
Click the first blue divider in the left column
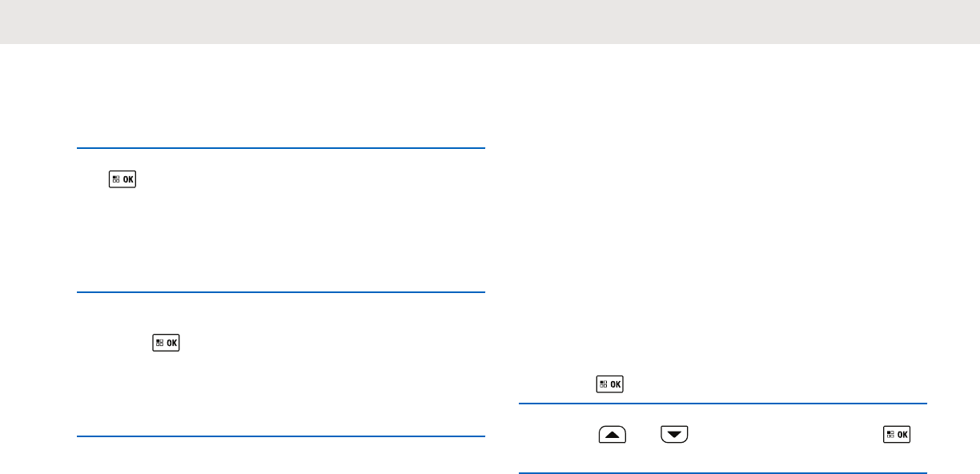click(x=281, y=148)
